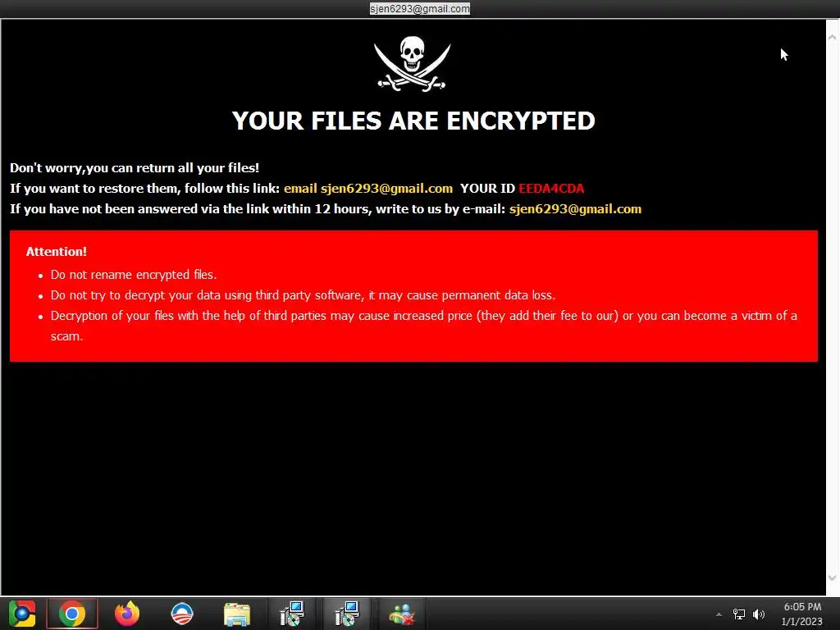
Task: Click the scrollbar up arrow
Action: tap(832, 38)
